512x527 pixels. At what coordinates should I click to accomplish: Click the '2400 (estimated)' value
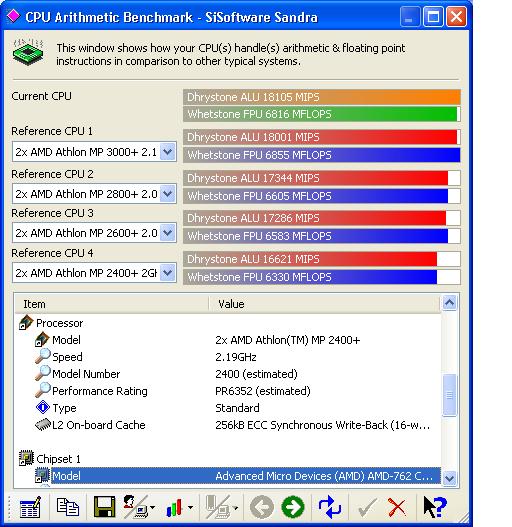257,374
